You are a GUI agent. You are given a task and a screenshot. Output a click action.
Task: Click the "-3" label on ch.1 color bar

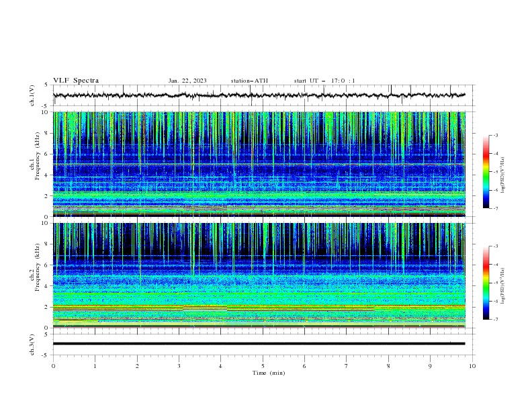[495, 135]
